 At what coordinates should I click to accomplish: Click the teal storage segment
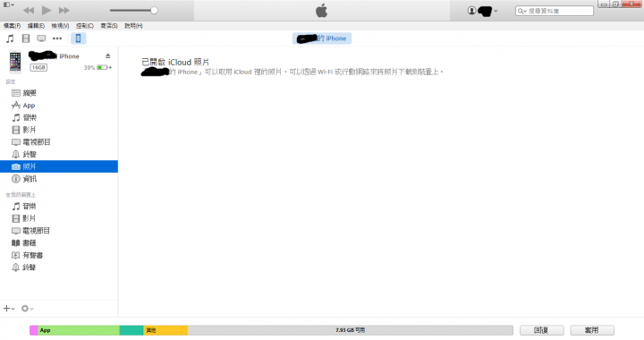pos(131,330)
